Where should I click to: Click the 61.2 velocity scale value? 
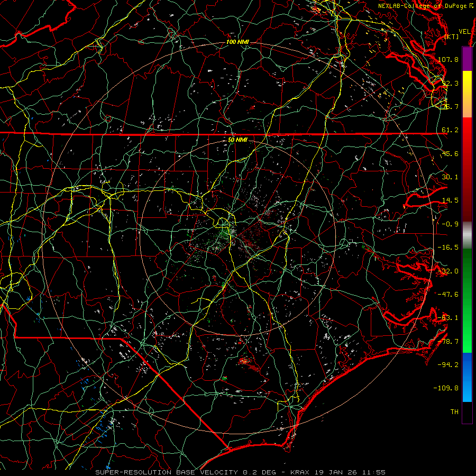450,130
